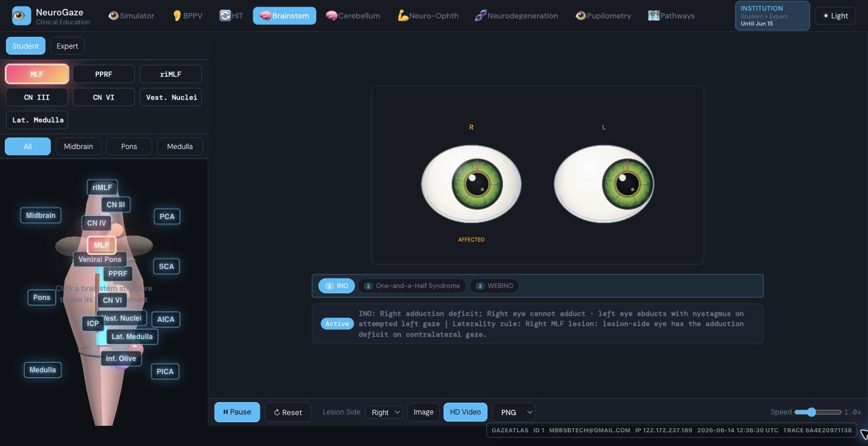868x446 pixels.
Task: Filter structures by Midbrain
Action: 78,146
